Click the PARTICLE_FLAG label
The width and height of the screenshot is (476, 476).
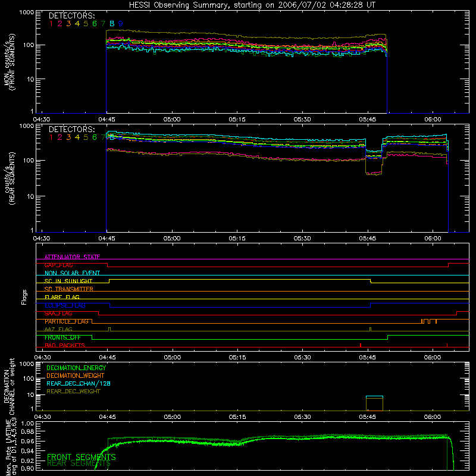[67, 321]
